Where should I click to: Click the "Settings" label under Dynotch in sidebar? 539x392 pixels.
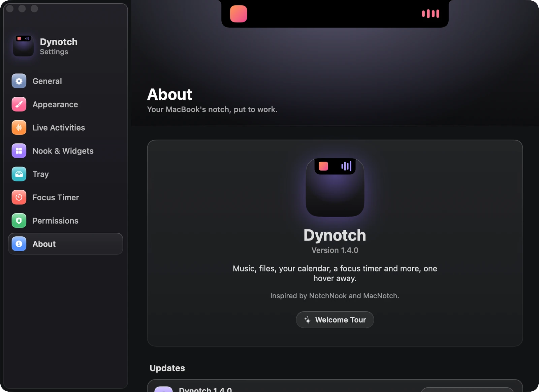pos(54,52)
